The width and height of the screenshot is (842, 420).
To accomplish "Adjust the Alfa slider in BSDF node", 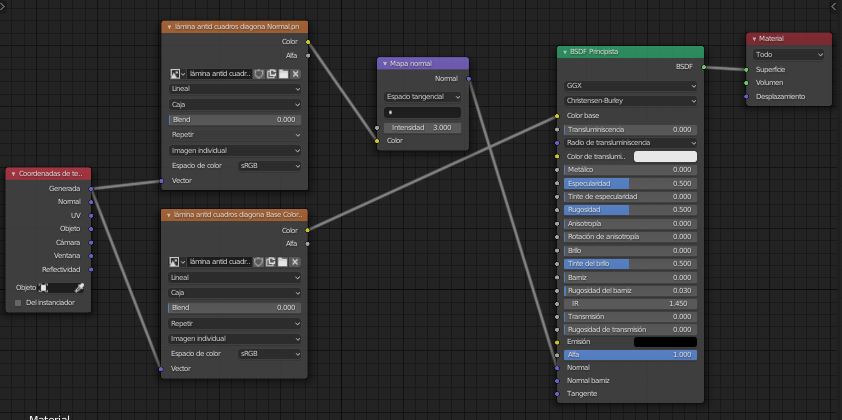I will tap(630, 355).
